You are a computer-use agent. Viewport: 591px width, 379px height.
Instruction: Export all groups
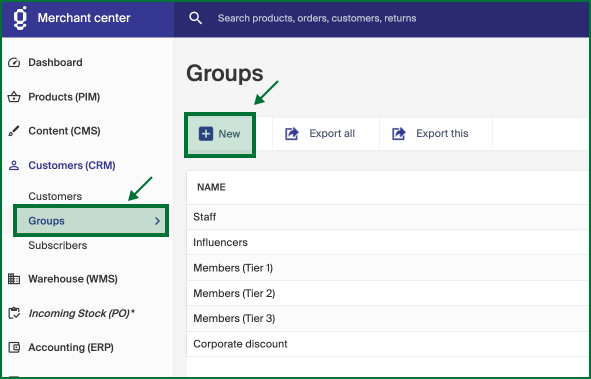click(320, 134)
